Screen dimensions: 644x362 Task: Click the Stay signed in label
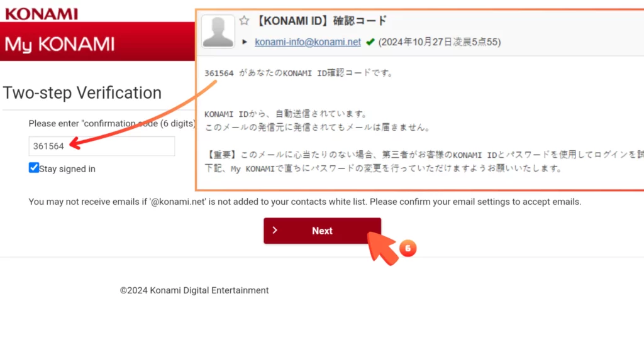click(x=67, y=168)
